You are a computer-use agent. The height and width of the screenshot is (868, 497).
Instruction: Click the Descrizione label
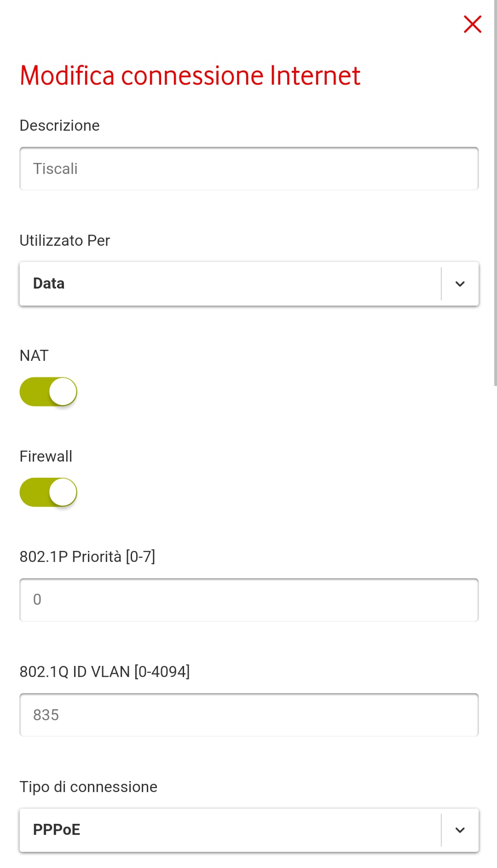59,126
